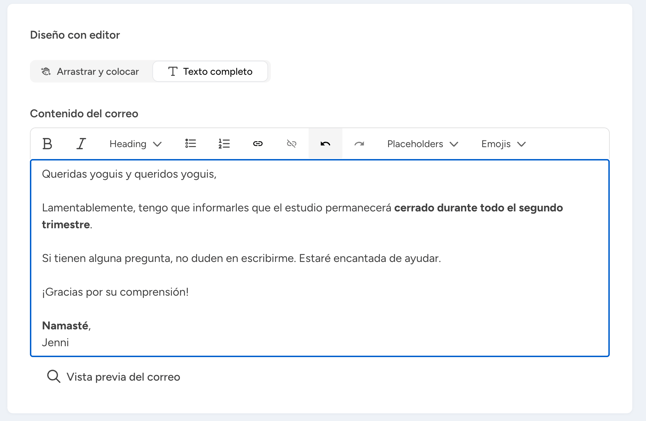
Task: Click the word 'trimestre' in the email body
Action: point(66,225)
